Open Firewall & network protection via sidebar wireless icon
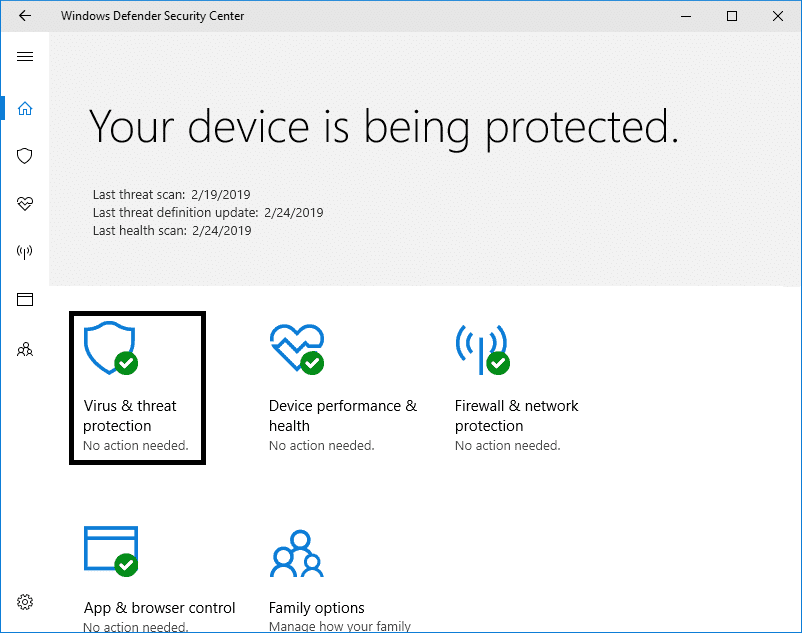The height and width of the screenshot is (633, 802). tap(24, 251)
